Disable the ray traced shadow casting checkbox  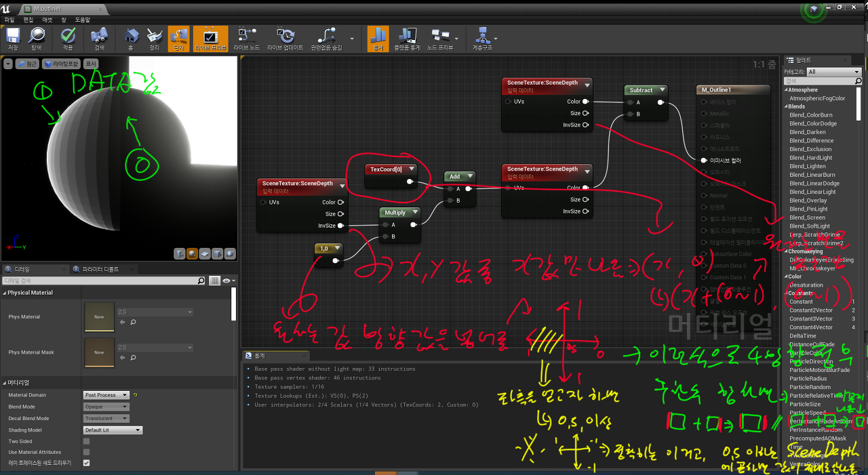coord(86,463)
